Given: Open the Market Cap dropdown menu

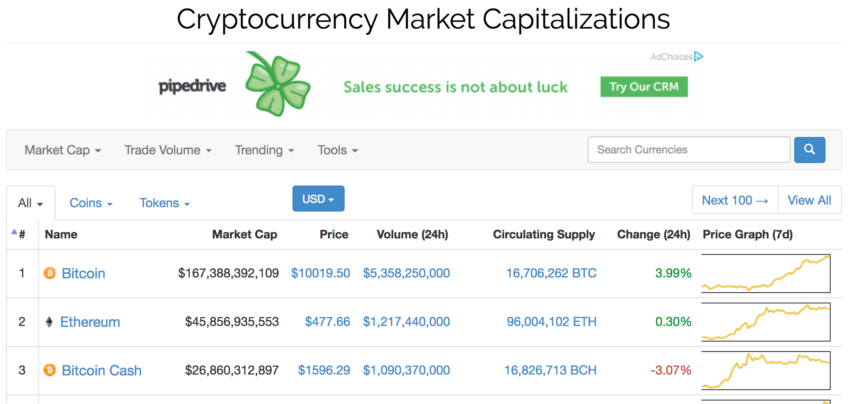Looking at the screenshot, I should 62,150.
